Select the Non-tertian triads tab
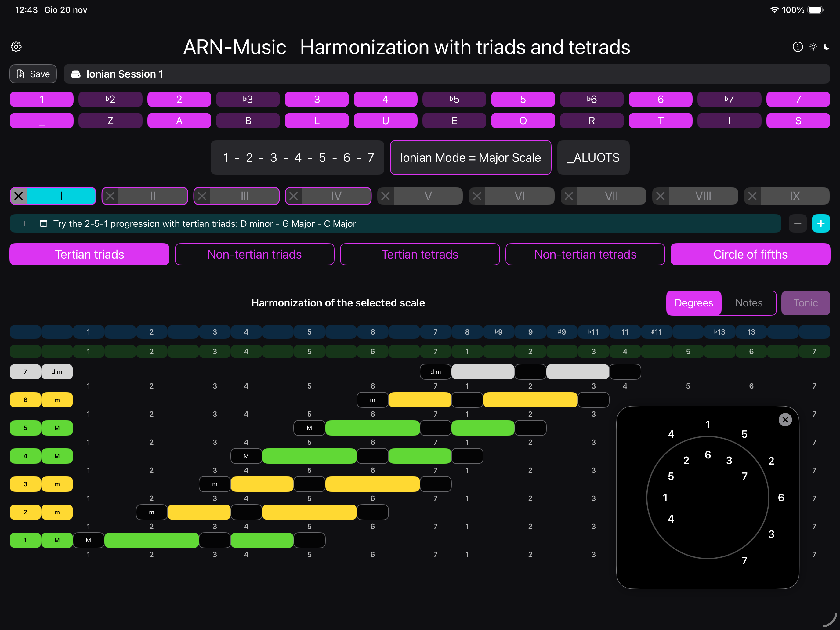 point(255,255)
